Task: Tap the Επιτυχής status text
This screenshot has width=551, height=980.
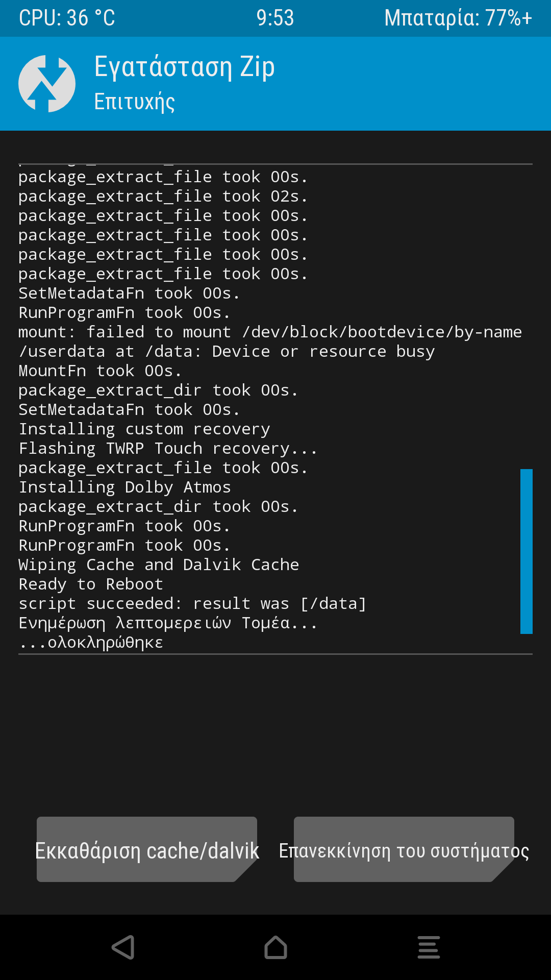Action: click(135, 102)
